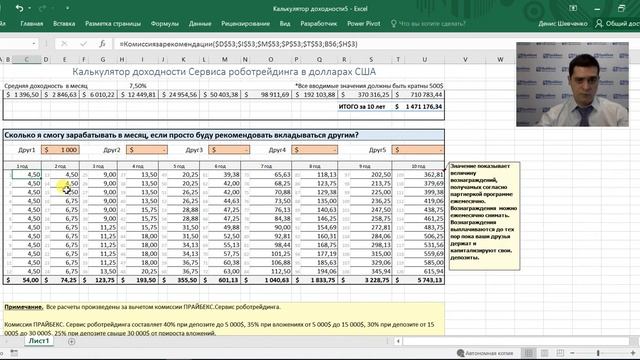This screenshot has width=640, height=360.
Task: Open the Разработчик tab
Action: [319, 24]
